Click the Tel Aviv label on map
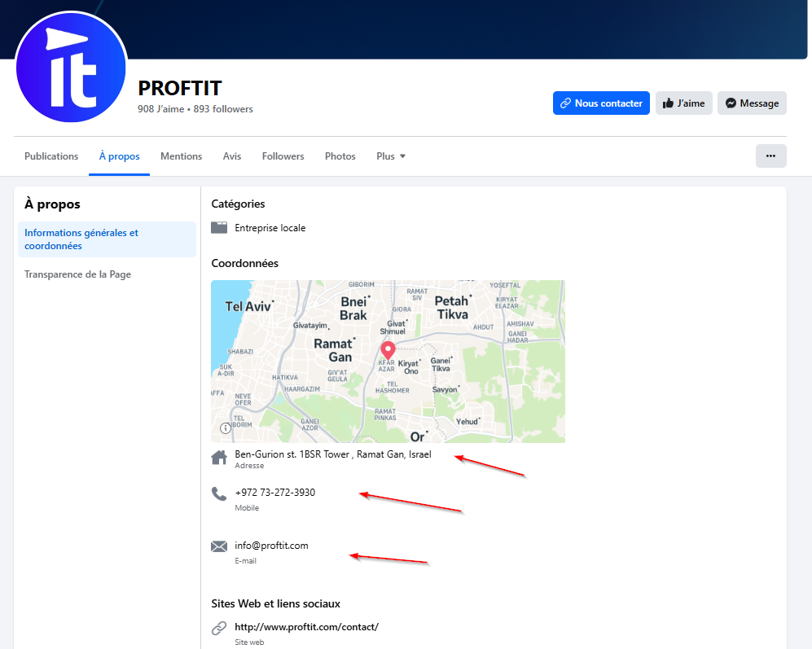This screenshot has height=649, width=812. [248, 307]
